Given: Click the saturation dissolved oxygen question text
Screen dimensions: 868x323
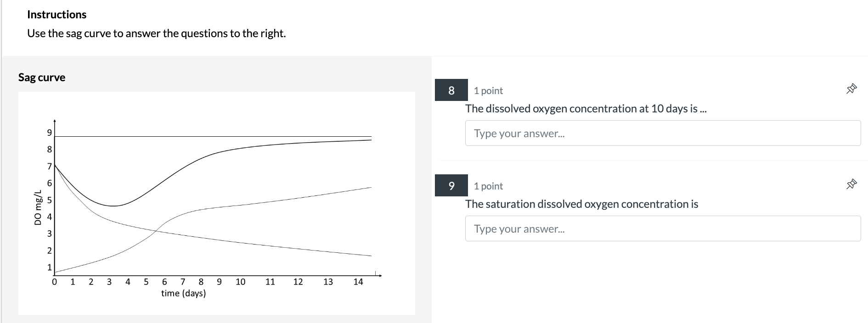Looking at the screenshot, I should point(581,204).
